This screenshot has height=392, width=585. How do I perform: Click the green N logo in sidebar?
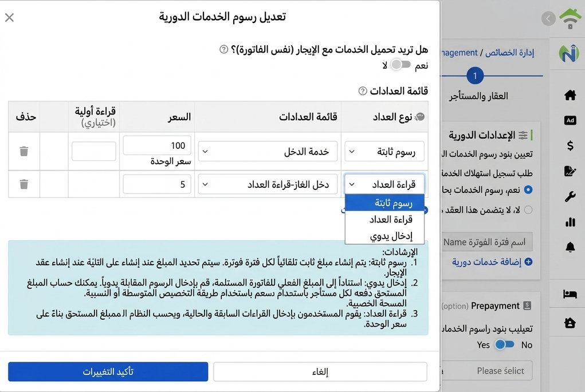click(x=568, y=54)
